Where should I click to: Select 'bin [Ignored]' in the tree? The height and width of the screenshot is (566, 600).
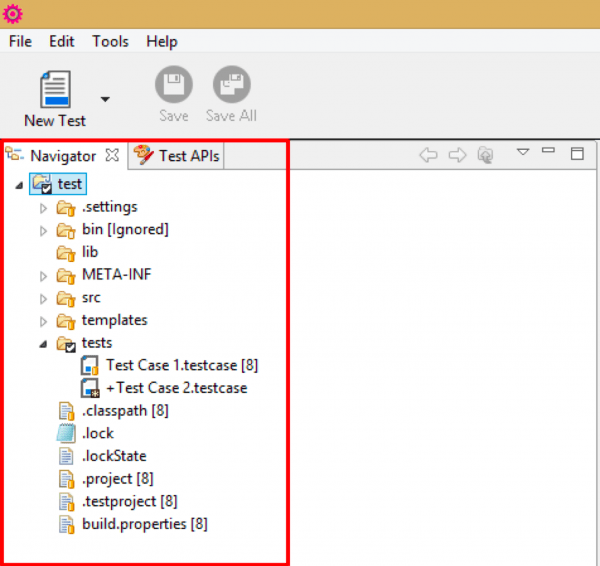tap(125, 230)
